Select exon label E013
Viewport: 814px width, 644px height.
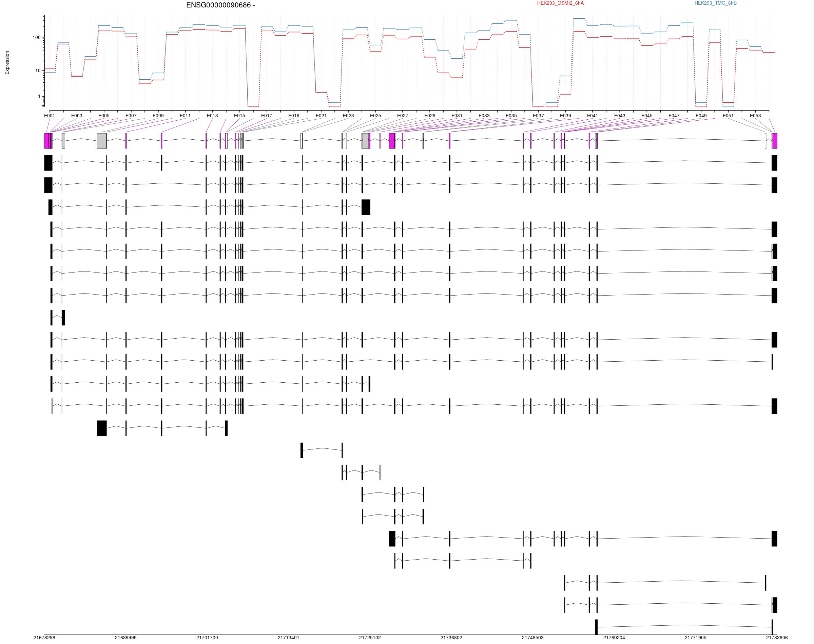pyautogui.click(x=212, y=116)
